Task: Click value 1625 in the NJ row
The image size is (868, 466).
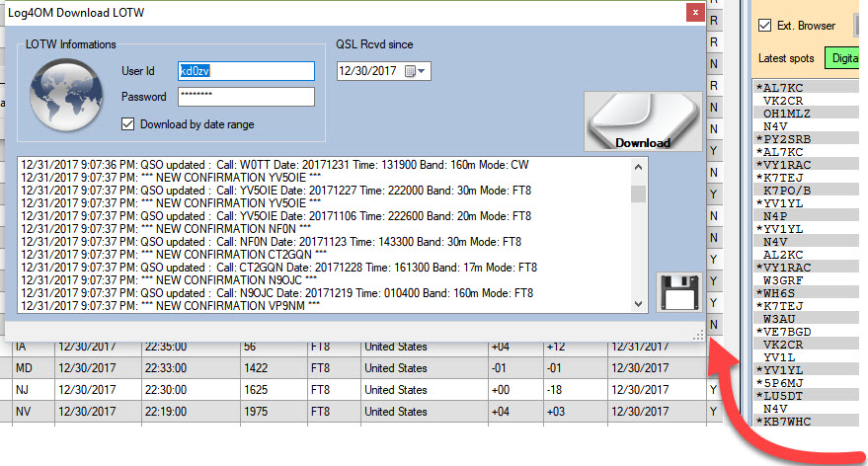Action: pos(256,390)
